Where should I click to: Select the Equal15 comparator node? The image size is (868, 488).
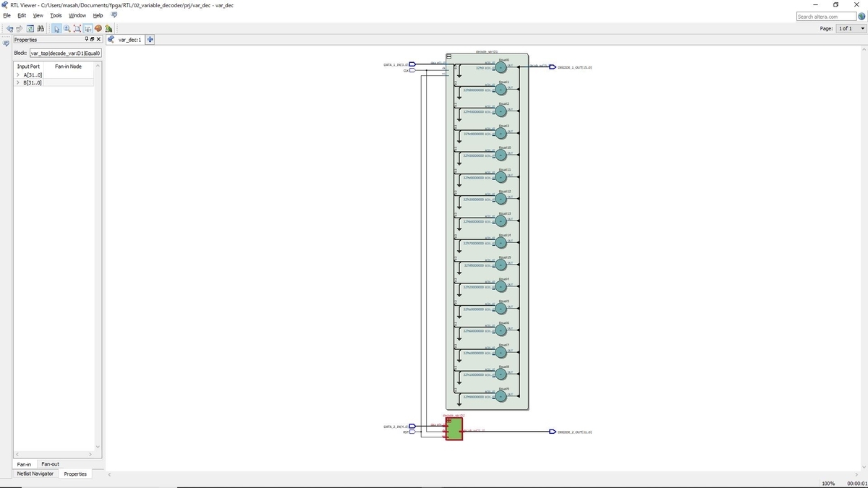(501, 265)
